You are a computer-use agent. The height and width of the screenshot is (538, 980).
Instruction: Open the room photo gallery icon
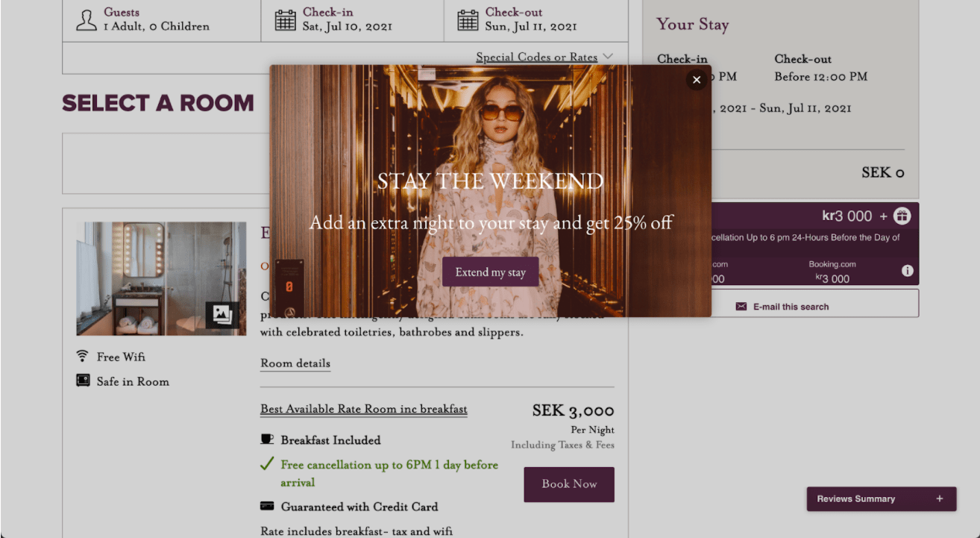[222, 315]
